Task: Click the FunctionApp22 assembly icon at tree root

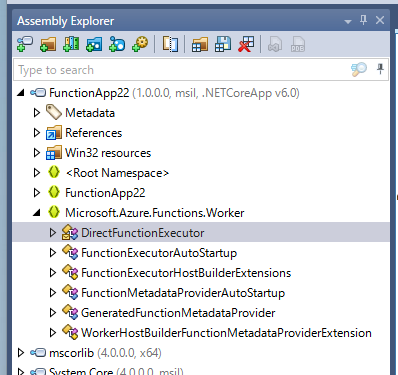Action: point(38,93)
